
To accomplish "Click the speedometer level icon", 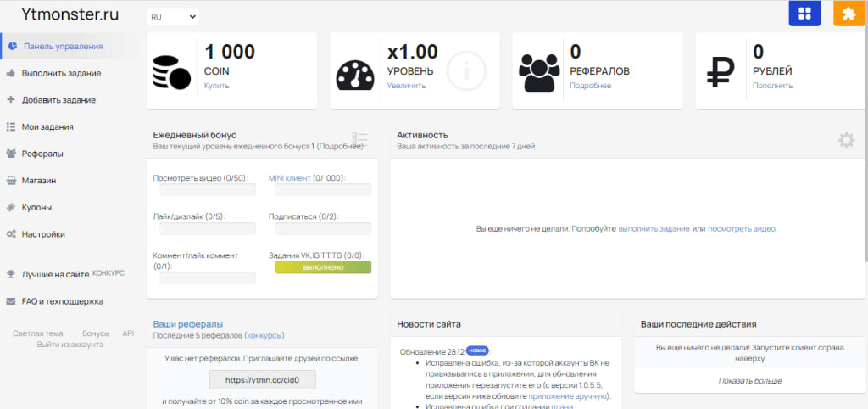I will point(355,75).
